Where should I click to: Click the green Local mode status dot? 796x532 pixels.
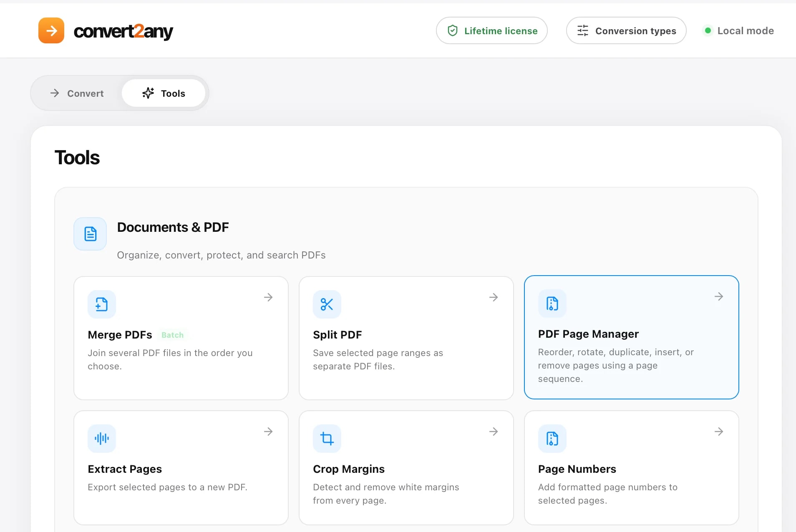tap(708, 30)
